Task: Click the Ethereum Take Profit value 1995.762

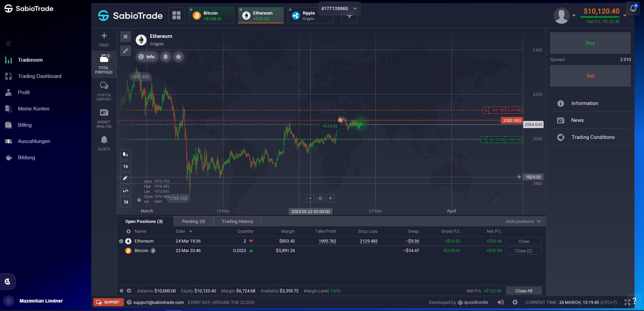Action: click(327, 241)
